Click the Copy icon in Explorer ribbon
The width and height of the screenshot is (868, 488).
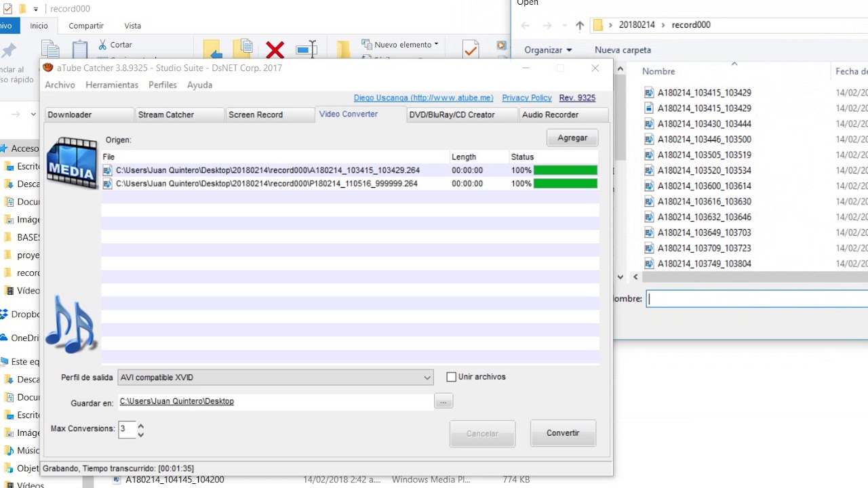tap(50, 50)
